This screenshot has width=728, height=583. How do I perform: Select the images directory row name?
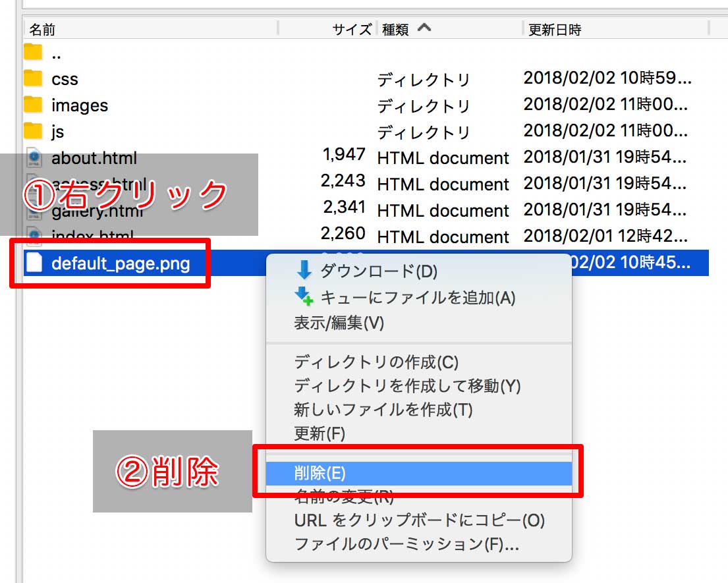(x=80, y=106)
